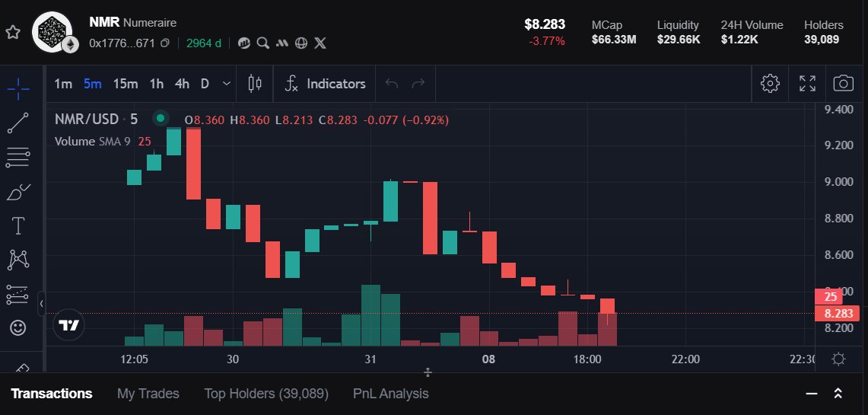Click the Liquidity $29.66K value
Screen dimensions: 868x415
[678, 40]
